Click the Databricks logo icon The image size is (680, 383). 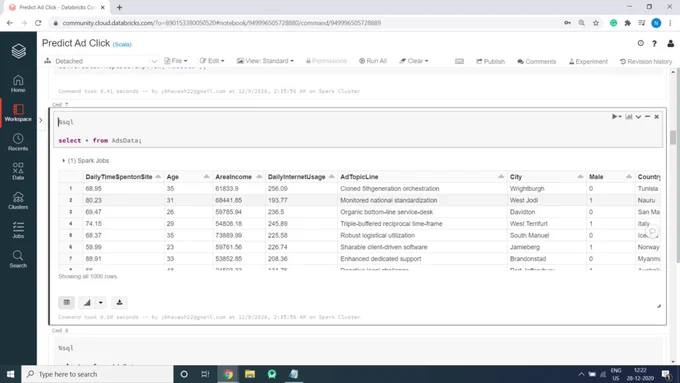click(18, 51)
